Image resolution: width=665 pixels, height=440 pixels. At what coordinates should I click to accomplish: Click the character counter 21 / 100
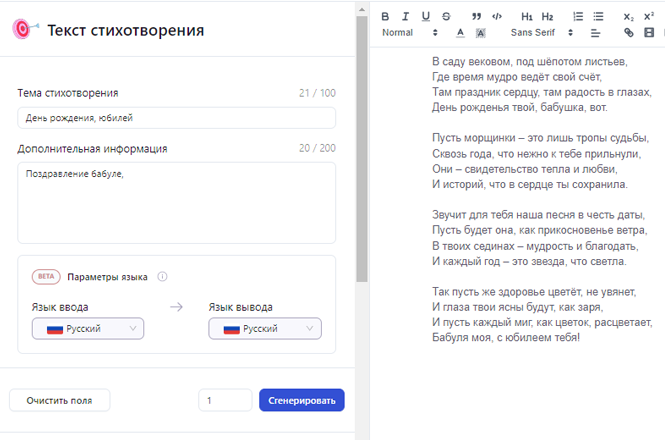tap(317, 93)
